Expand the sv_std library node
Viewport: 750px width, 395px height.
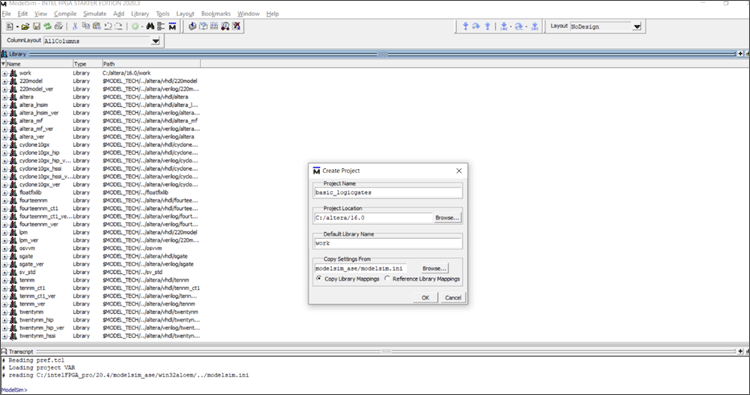click(x=5, y=272)
